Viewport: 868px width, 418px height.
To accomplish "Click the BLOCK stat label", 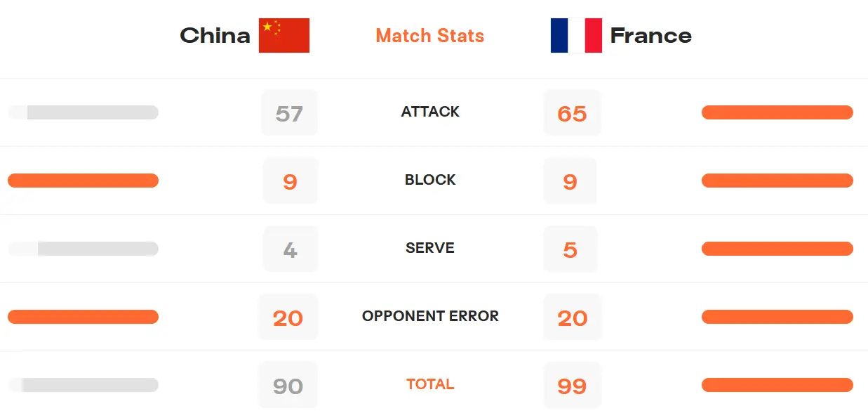I will (x=430, y=180).
